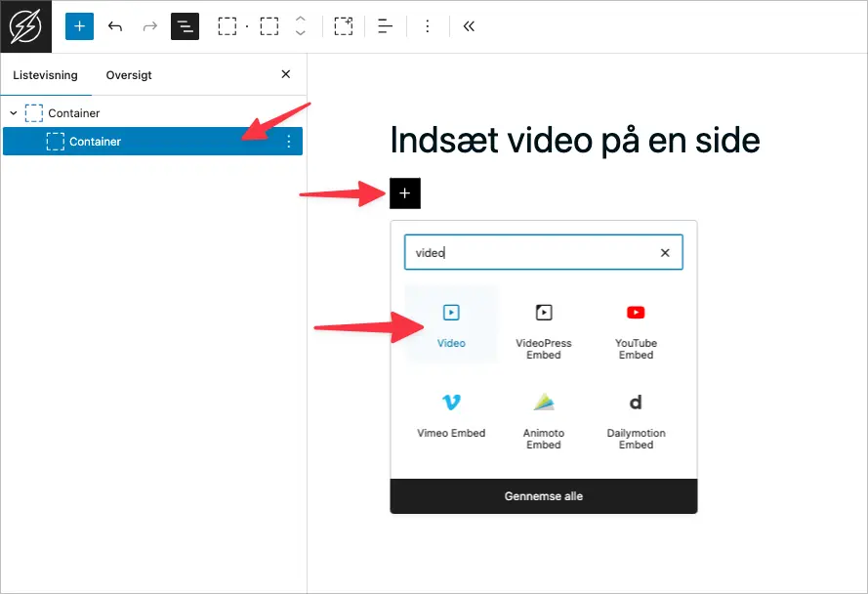Click the double-chevron collapse toolbar icon

[469, 26]
